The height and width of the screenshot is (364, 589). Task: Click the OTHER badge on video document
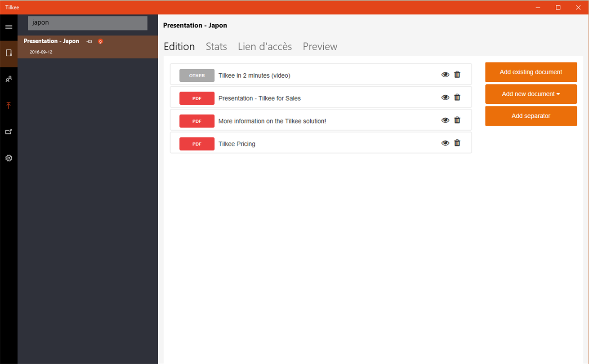coord(197,75)
